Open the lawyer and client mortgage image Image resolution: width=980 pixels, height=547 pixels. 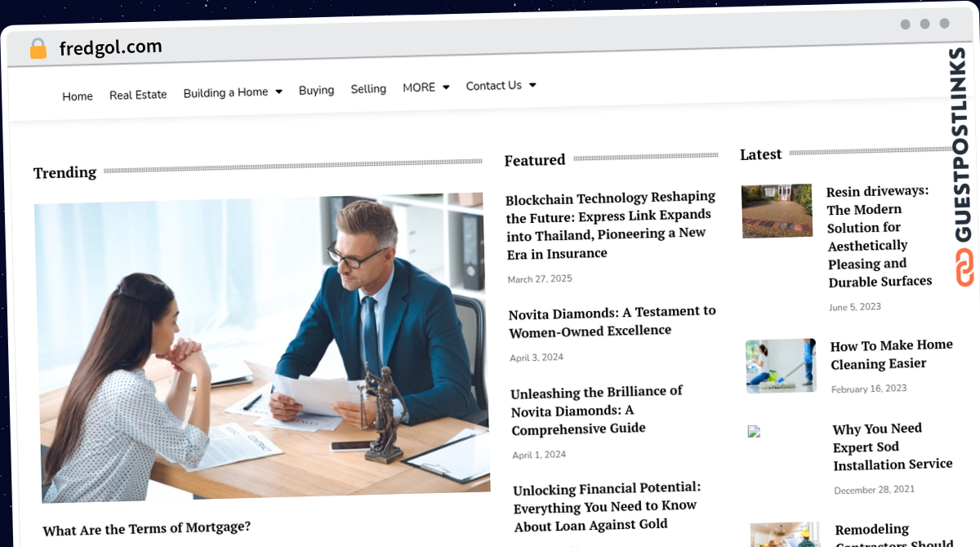point(262,348)
